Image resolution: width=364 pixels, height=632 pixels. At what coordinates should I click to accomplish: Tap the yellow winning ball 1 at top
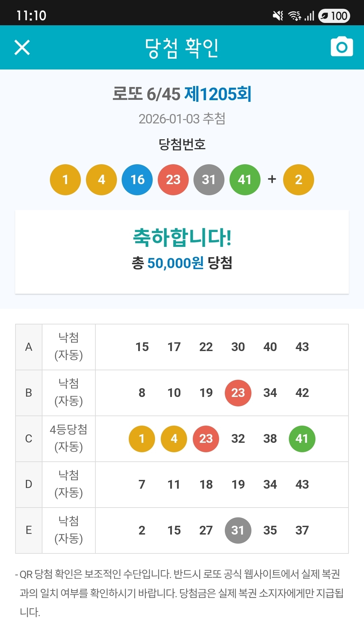(x=65, y=180)
